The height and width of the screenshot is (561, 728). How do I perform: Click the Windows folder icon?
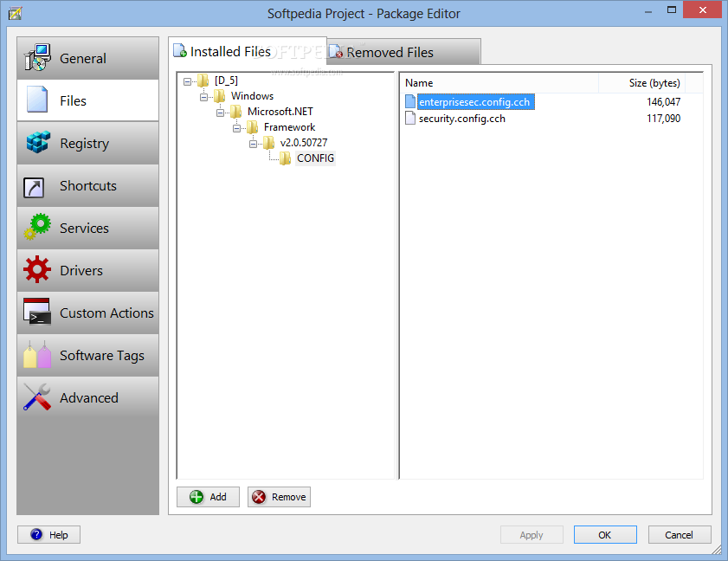220,96
